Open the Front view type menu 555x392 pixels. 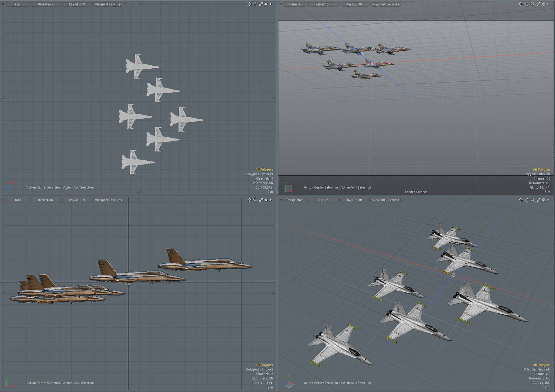(x=17, y=200)
